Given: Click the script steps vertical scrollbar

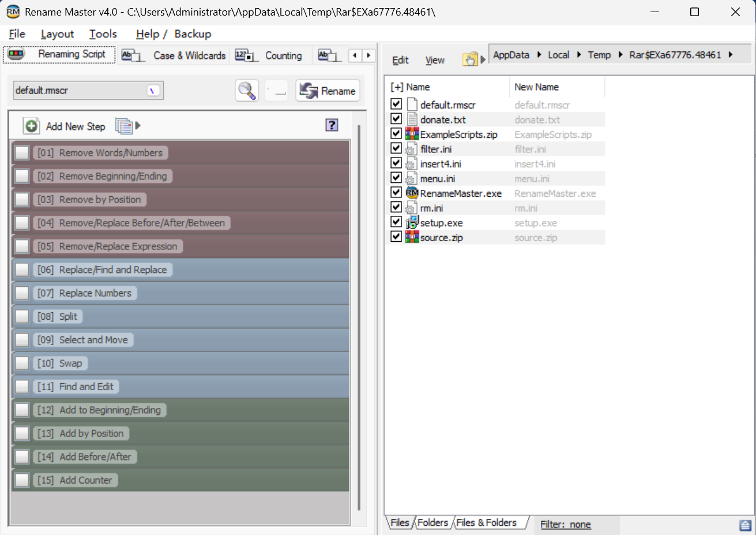Looking at the screenshot, I should [359, 317].
